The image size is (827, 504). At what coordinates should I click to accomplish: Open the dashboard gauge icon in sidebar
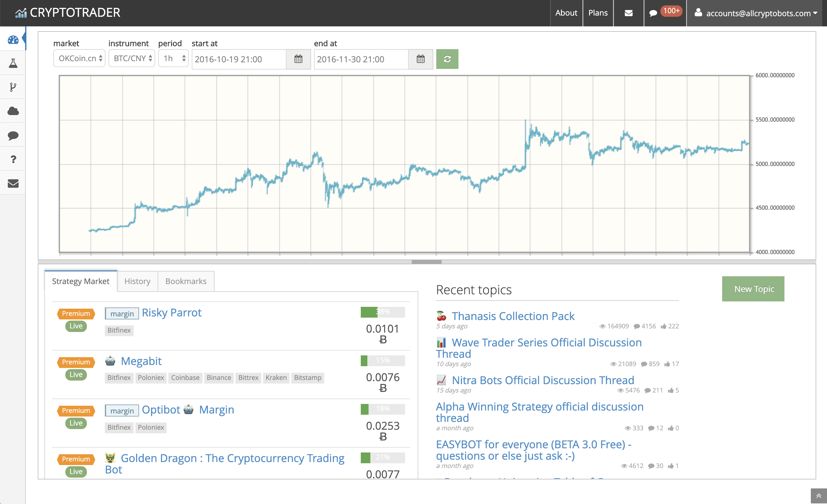[x=13, y=40]
